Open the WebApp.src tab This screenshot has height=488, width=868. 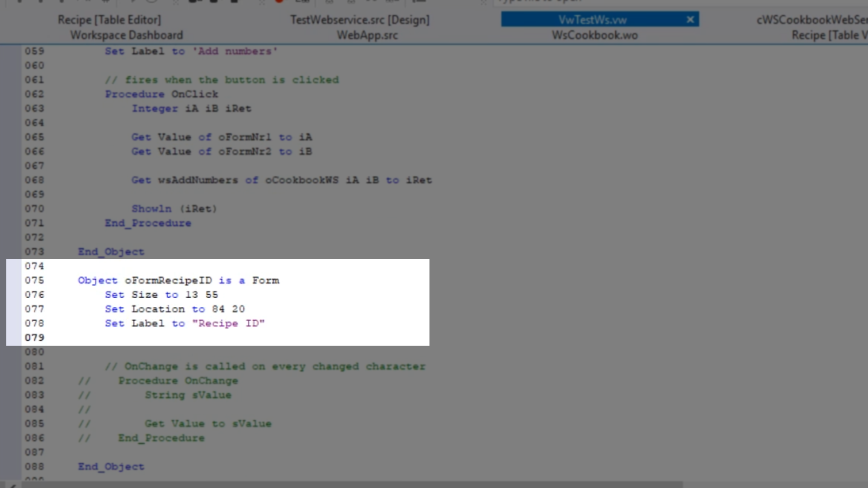367,35
